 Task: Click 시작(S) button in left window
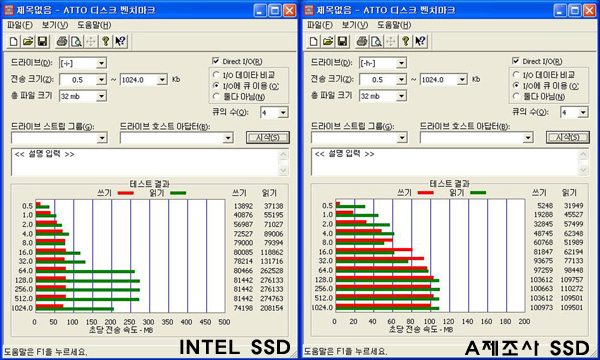(x=268, y=137)
